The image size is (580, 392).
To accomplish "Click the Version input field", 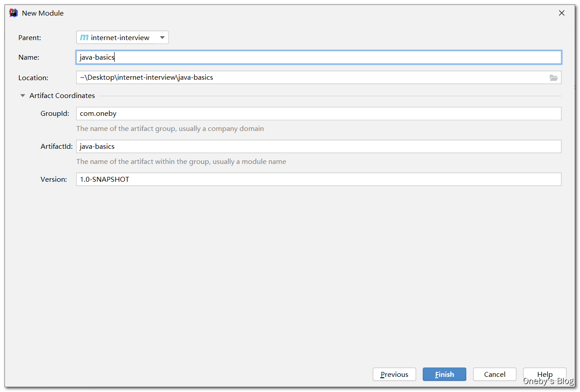I will (x=319, y=180).
